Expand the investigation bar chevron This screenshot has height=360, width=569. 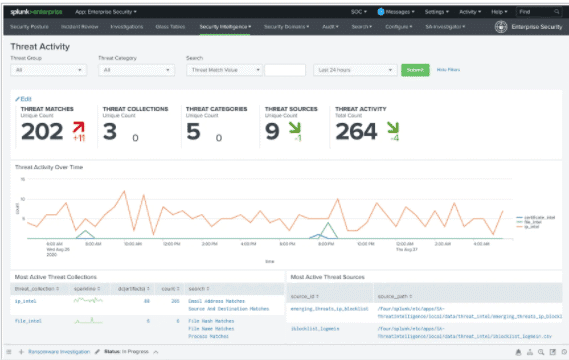pos(156,352)
